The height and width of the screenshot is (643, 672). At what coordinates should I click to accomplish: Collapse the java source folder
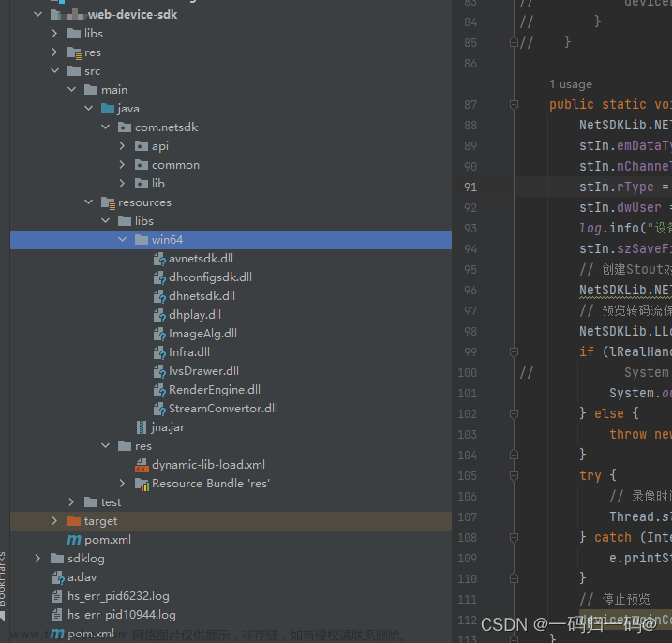[x=89, y=109]
